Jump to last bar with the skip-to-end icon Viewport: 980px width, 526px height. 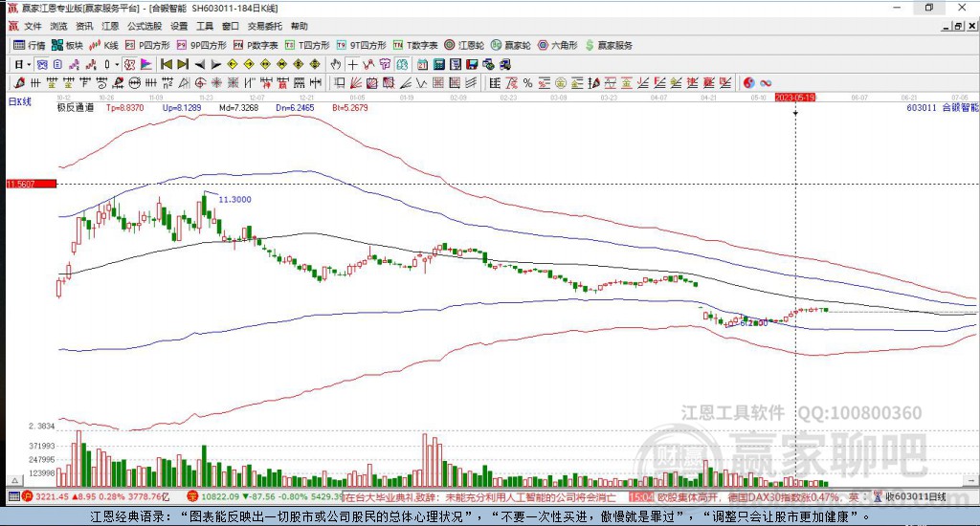coord(183,64)
